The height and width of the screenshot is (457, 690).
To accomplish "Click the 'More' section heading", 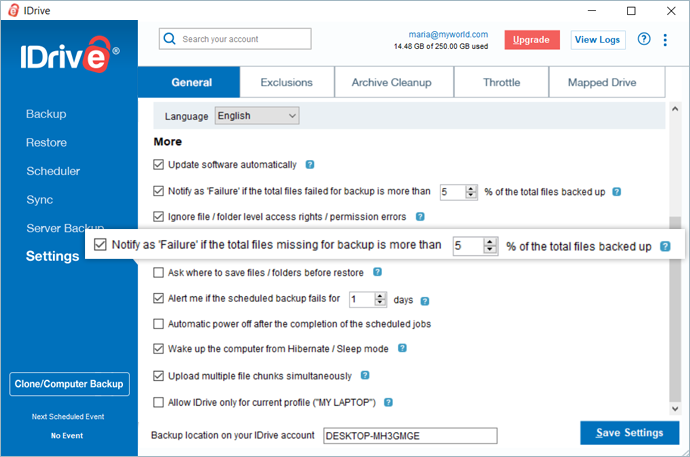I will coord(168,142).
